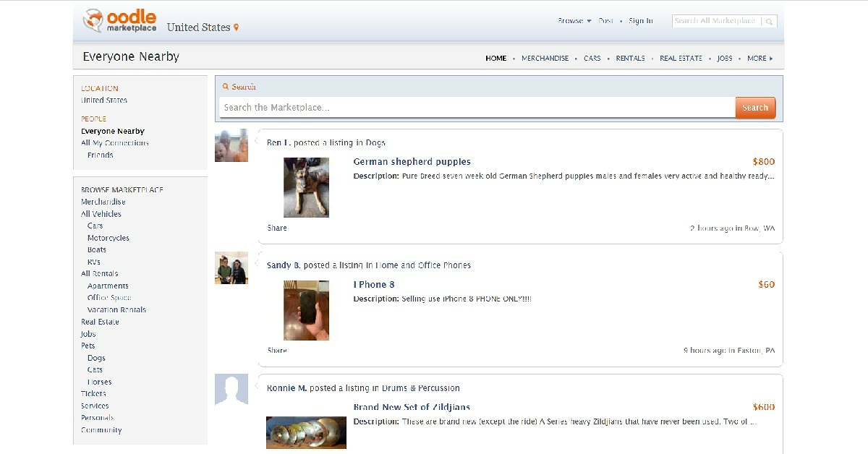The image size is (868, 454).
Task: Click the magnifier icon in top search box
Action: 769,22
